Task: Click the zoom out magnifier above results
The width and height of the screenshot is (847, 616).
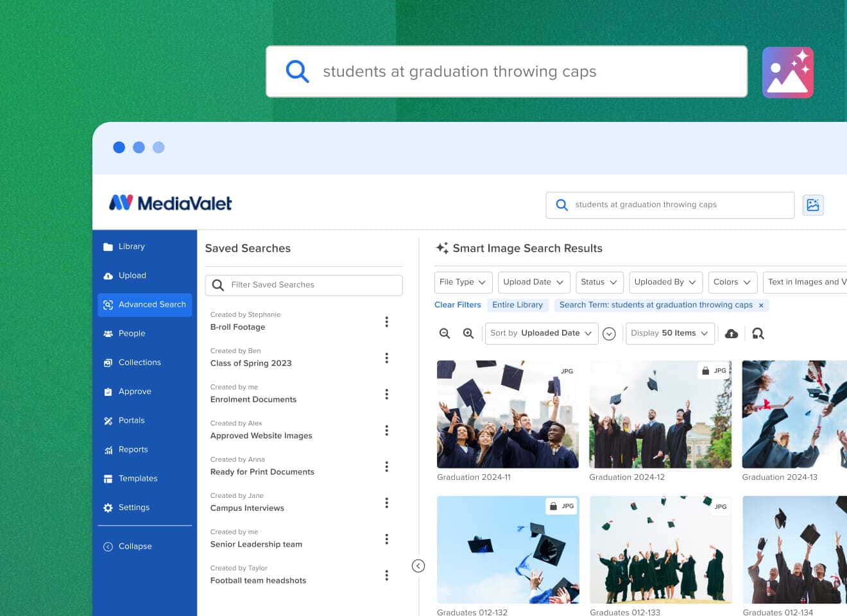Action: point(445,333)
